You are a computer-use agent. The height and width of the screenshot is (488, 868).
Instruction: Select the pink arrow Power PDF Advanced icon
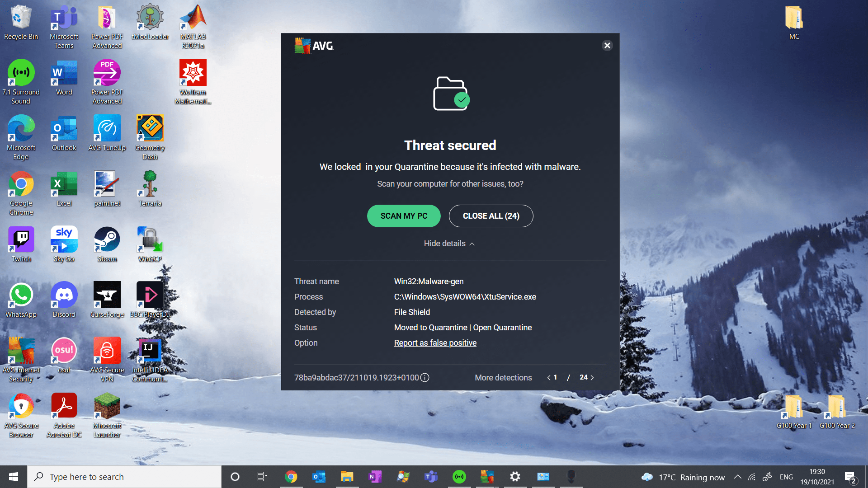click(107, 82)
